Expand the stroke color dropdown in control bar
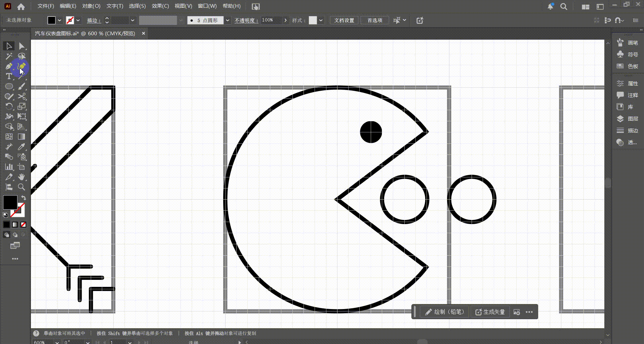 coord(78,20)
